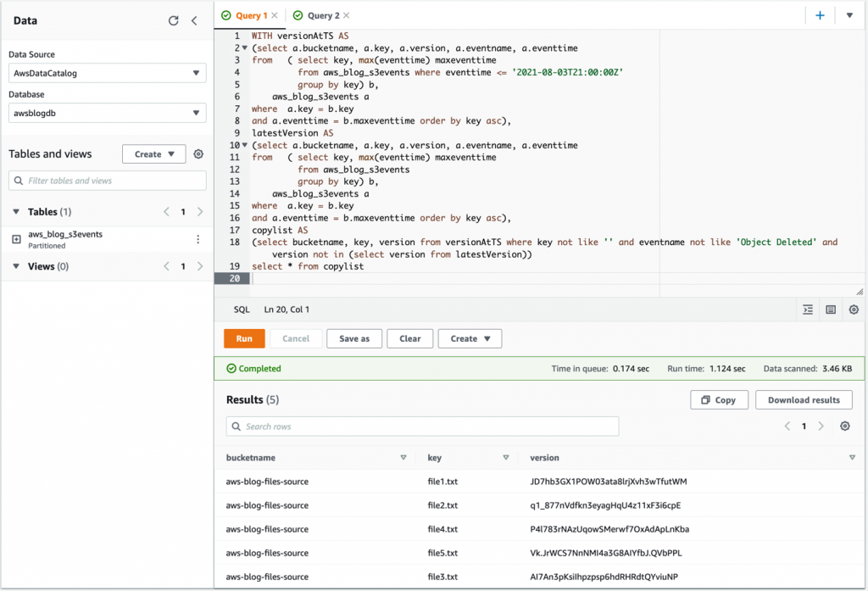
Task: Run the query
Action: pos(244,338)
